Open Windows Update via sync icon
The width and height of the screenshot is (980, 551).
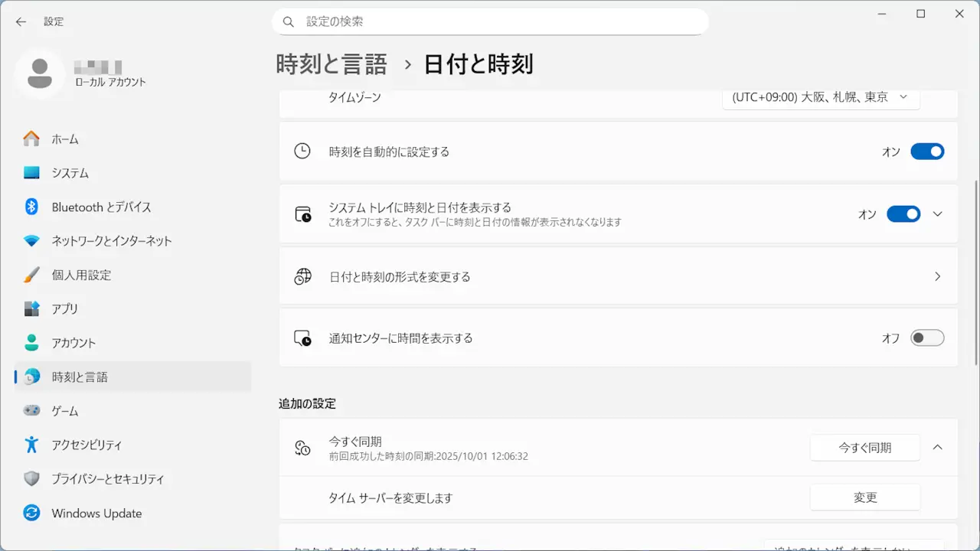31,513
